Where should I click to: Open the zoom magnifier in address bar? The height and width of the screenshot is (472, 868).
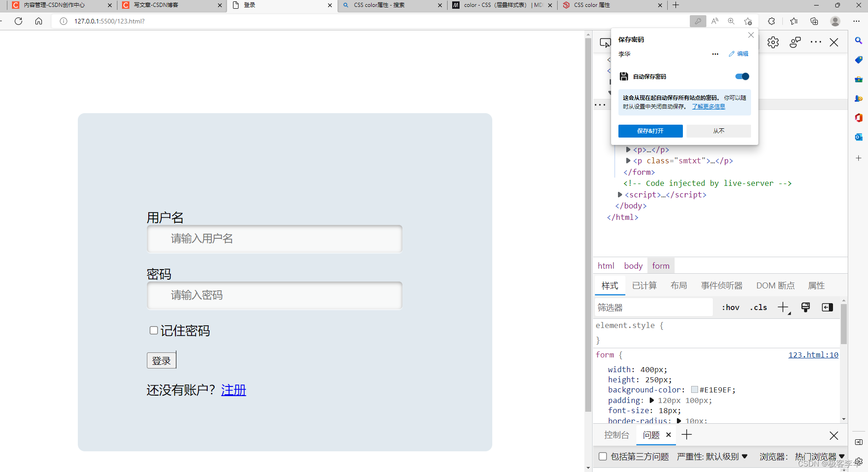731,21
